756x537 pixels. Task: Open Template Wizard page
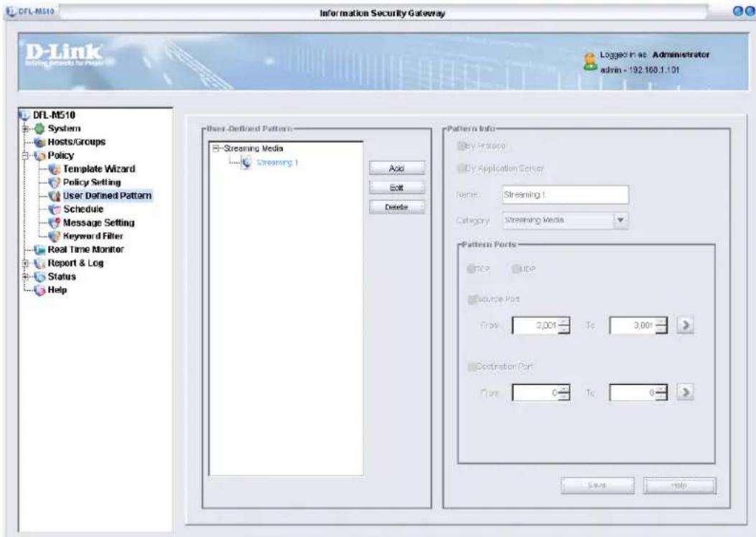(99, 169)
